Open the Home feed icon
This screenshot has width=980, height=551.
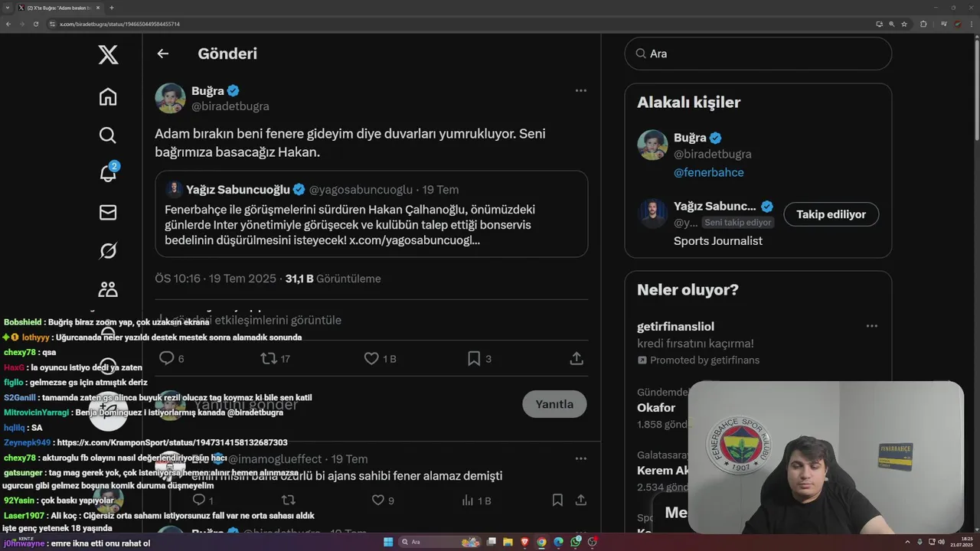(108, 96)
